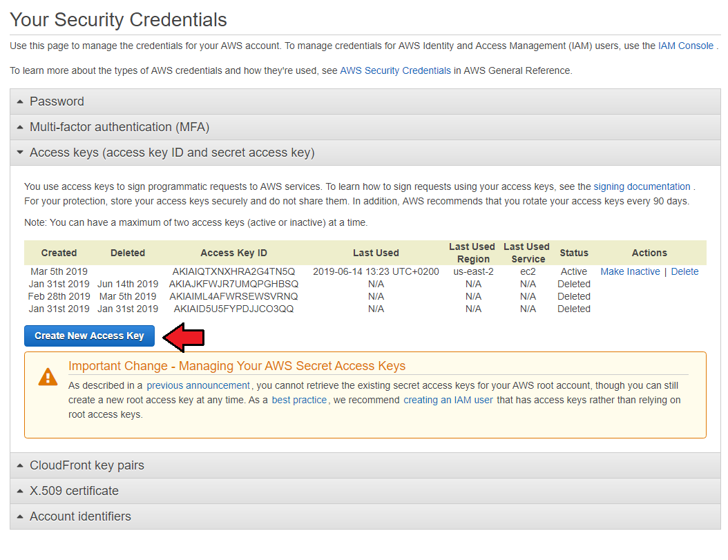This screenshot has width=728, height=560.
Task: Open the AWS Security Credentials link
Action: [395, 70]
